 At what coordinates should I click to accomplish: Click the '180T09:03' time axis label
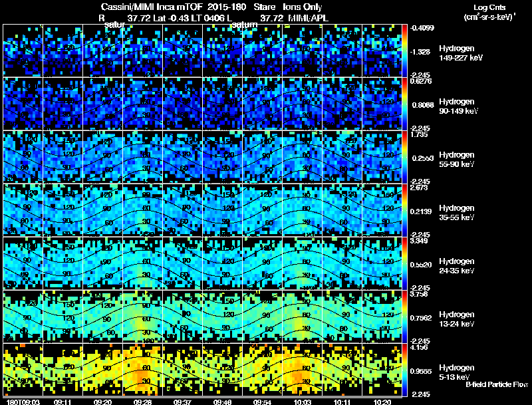coord(23,402)
